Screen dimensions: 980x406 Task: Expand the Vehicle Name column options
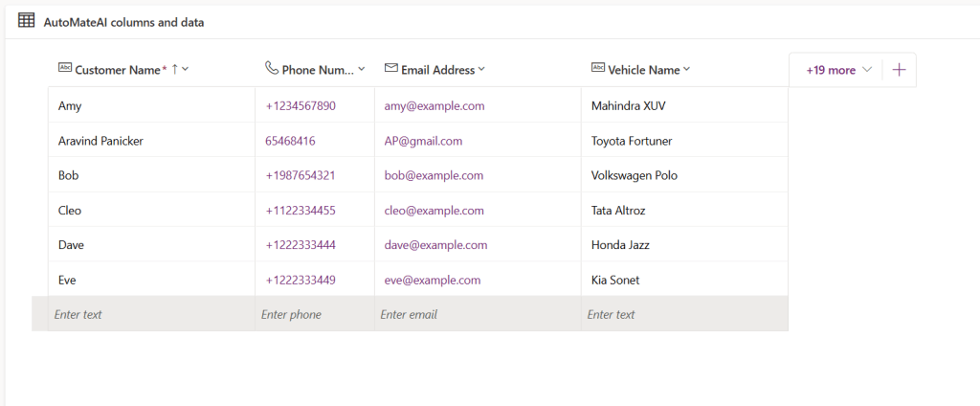tap(686, 69)
